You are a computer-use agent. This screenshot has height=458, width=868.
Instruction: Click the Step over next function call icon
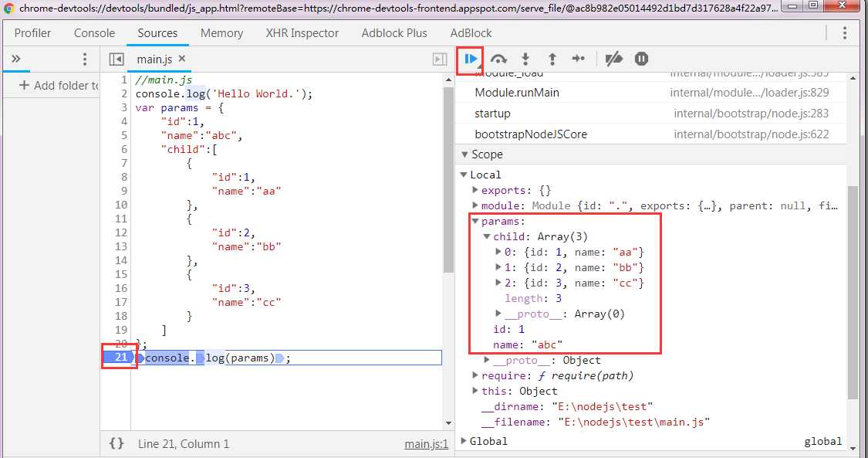[x=498, y=59]
